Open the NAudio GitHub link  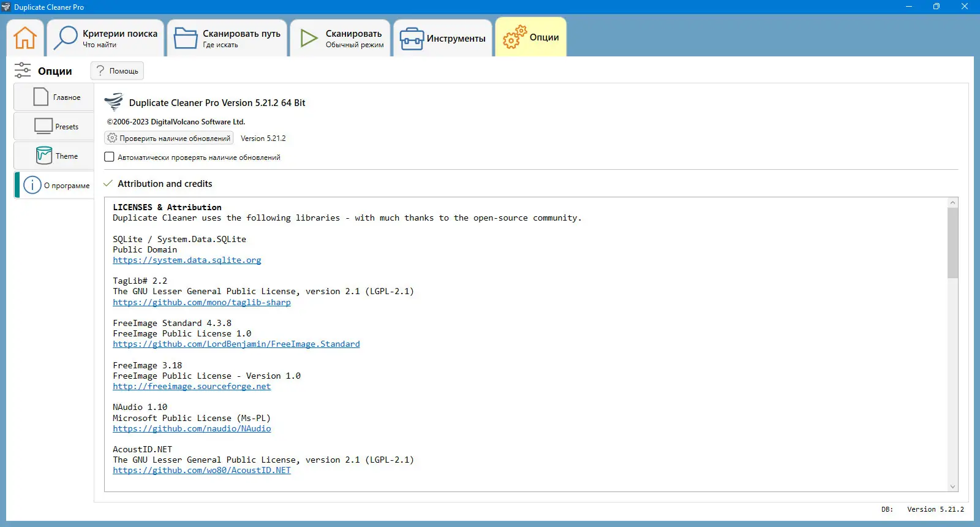192,428
